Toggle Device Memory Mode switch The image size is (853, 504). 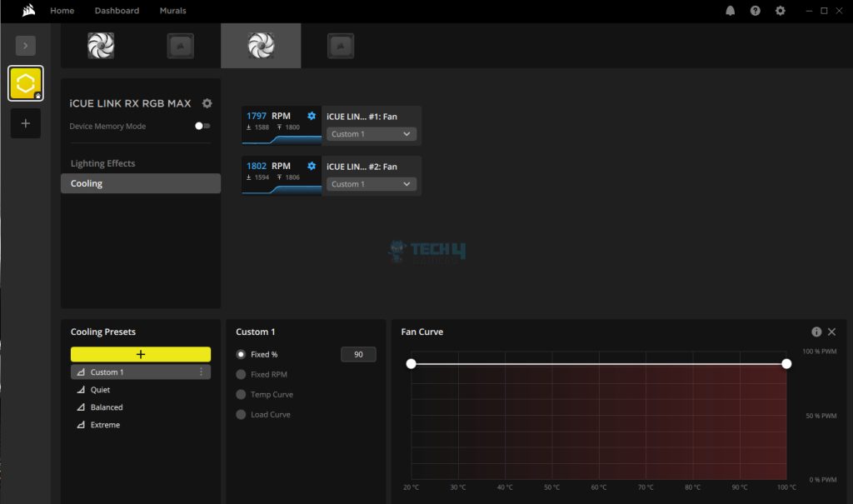point(202,126)
